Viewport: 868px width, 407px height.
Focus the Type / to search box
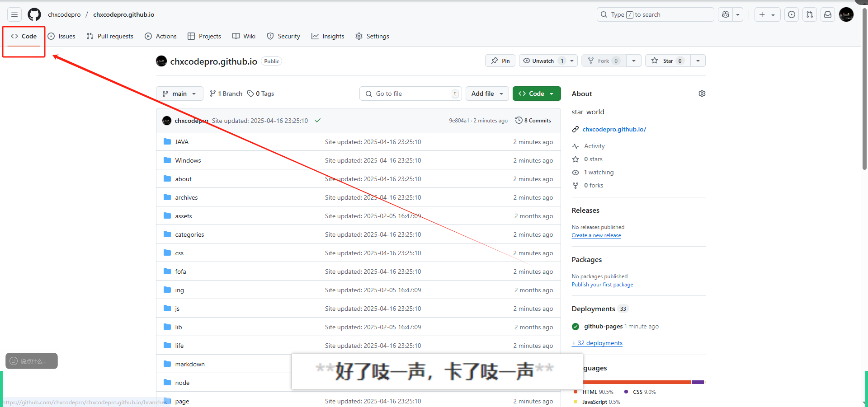(x=656, y=14)
